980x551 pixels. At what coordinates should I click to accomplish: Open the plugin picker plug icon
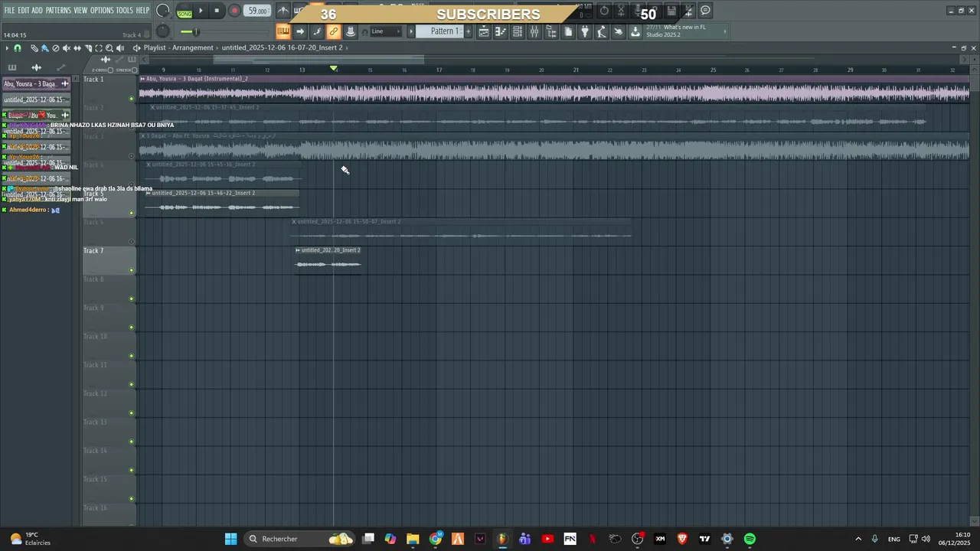[585, 31]
